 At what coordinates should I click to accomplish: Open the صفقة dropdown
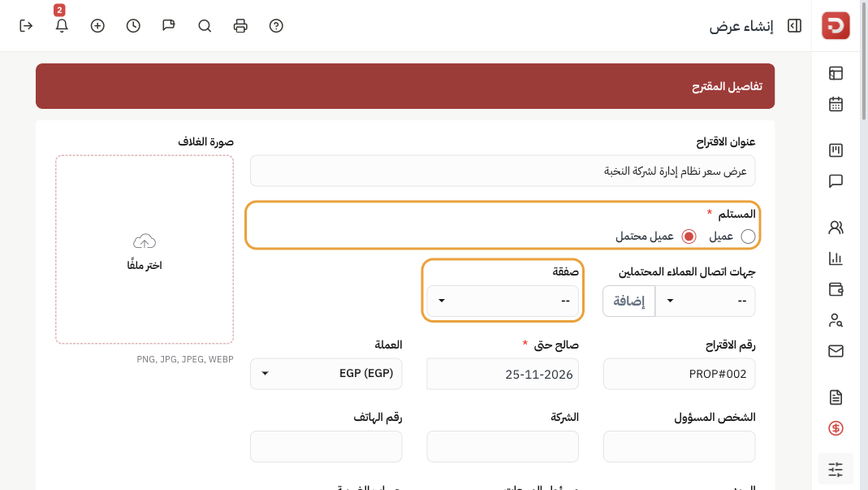503,301
